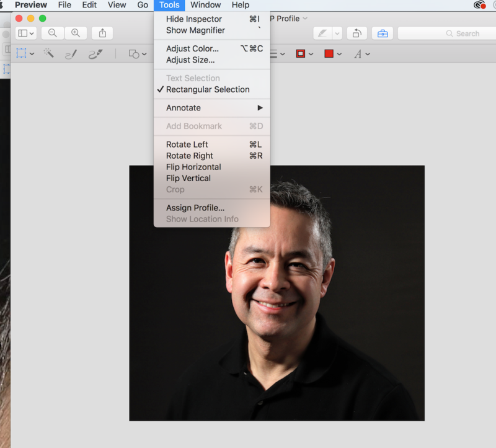Select the Sketch pen tool
This screenshot has height=448, width=496.
coord(71,54)
